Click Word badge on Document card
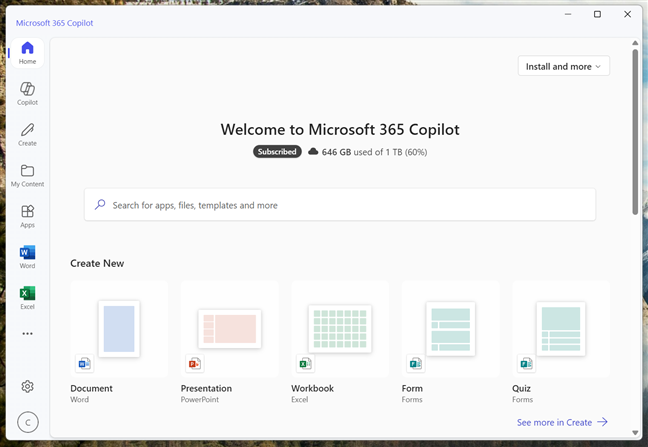Viewport: 648px width, 447px height. tap(84, 364)
